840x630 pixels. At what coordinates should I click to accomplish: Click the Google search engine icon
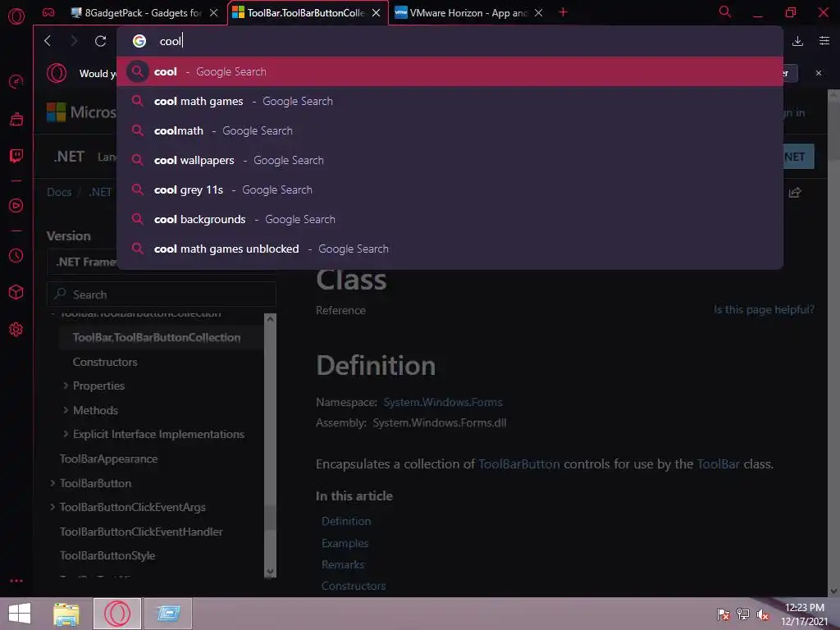pos(139,41)
